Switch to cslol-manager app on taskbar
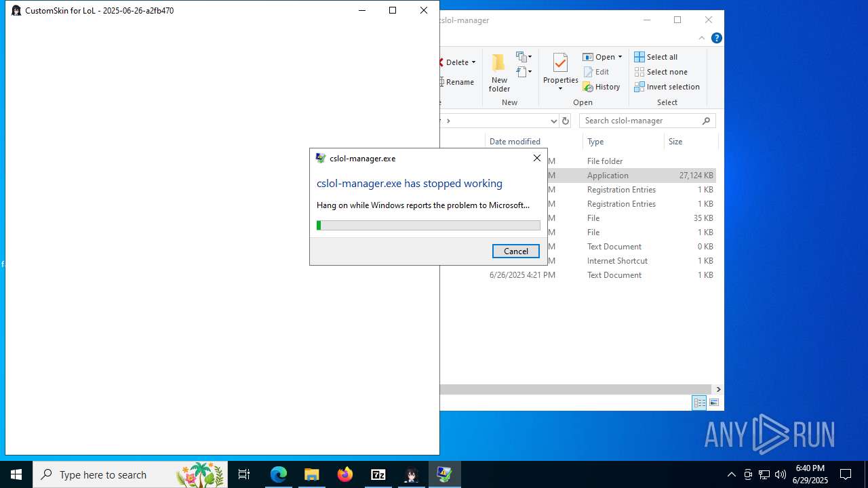This screenshot has width=868, height=488. pos(411,474)
